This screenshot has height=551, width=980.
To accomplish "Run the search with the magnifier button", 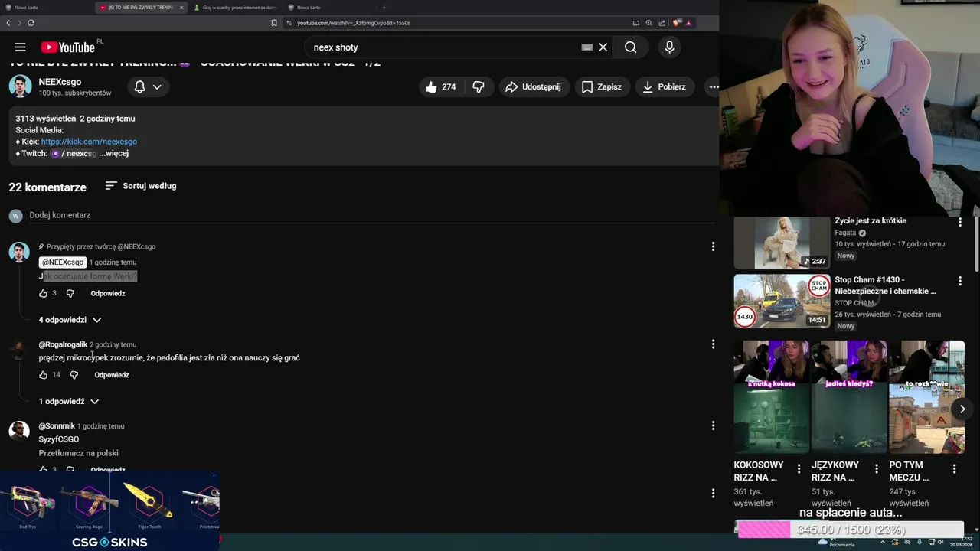I will [630, 47].
